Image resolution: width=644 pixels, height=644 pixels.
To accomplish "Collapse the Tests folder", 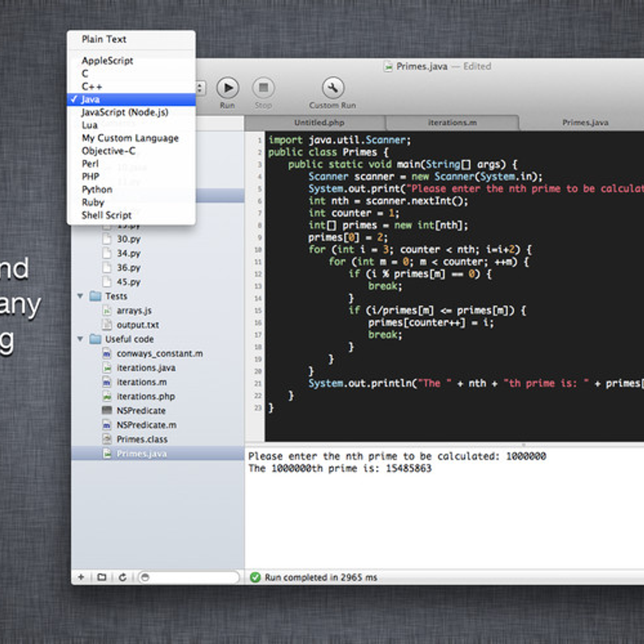I will (x=80, y=296).
